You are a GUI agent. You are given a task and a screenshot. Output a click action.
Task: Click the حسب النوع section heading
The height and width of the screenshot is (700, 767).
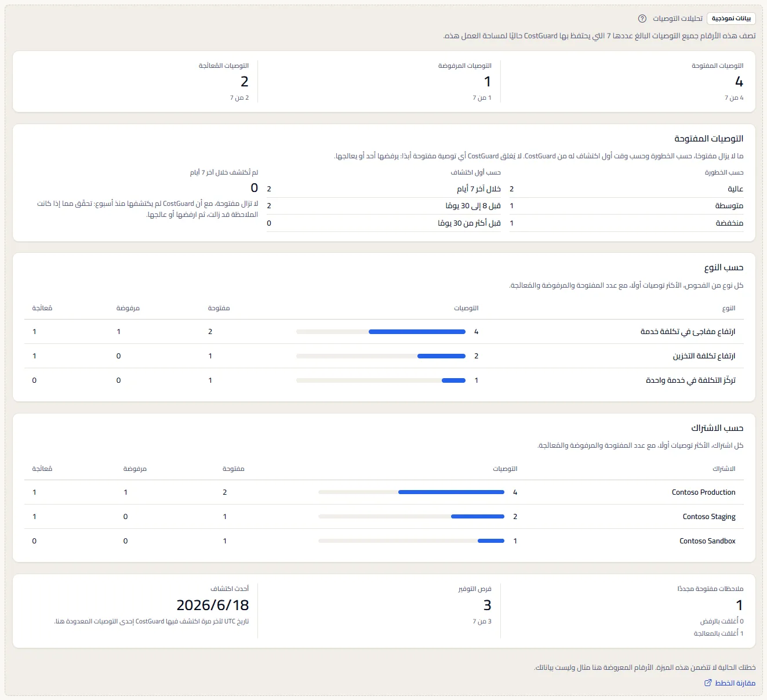coord(724,267)
